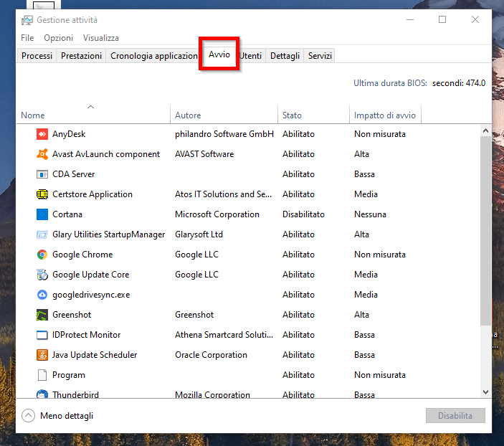Image resolution: width=504 pixels, height=446 pixels.
Task: Select the Thunderbird entry name
Action: tap(75, 394)
